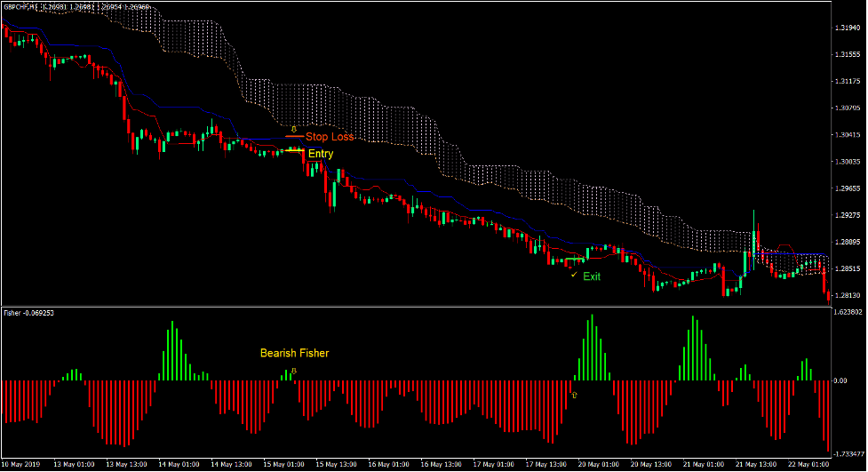This screenshot has height=472, width=868.
Task: Click price 1.30415 on price axis
Action: pyautogui.click(x=848, y=134)
